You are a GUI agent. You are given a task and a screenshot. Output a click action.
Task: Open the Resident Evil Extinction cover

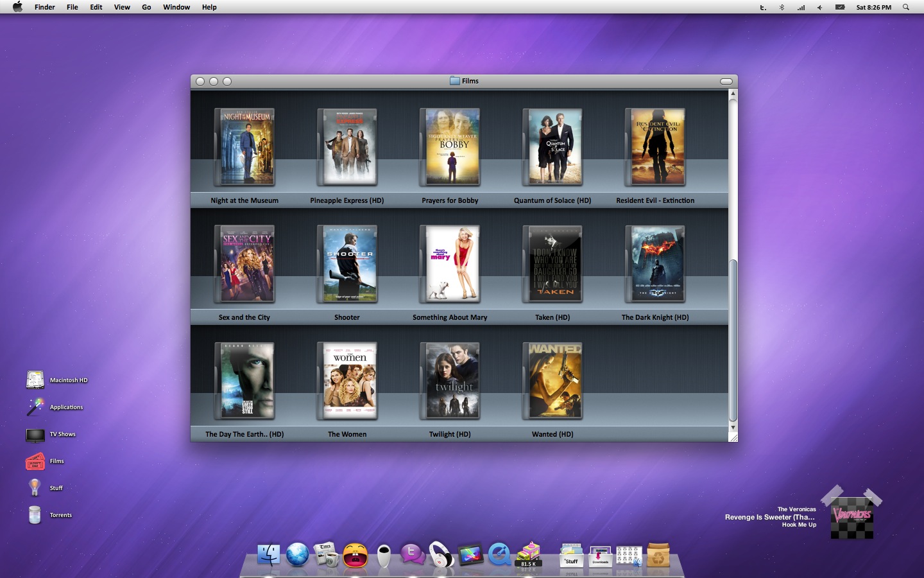click(655, 147)
